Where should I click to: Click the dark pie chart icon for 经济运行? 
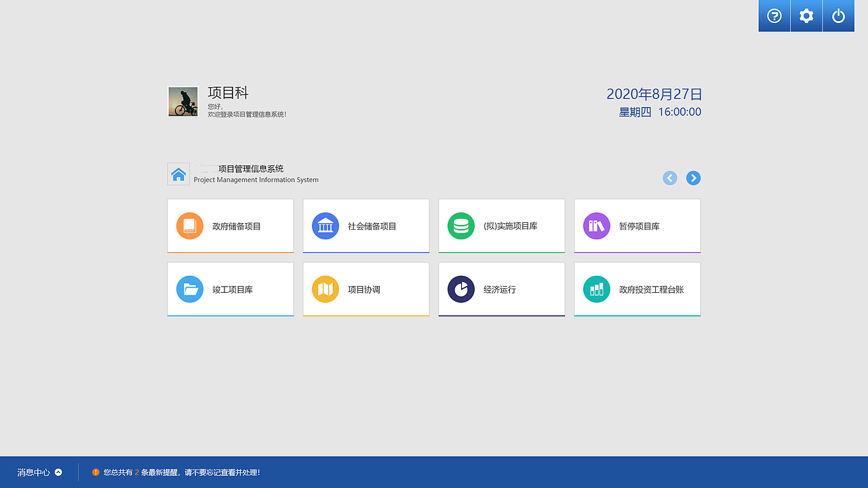[x=461, y=289]
